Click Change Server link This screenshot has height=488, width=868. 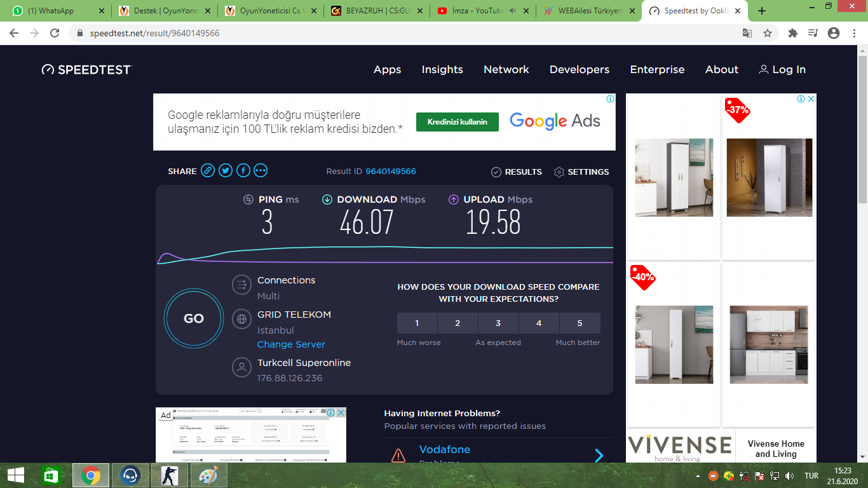point(291,344)
